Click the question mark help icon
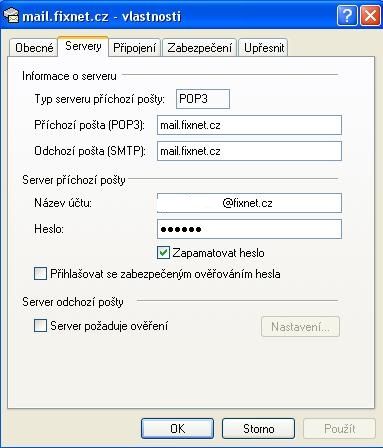Viewport: 383px width, 448px height. tap(347, 15)
